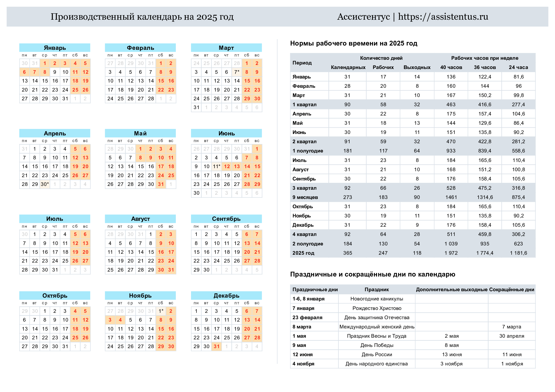This screenshot has width=555, height=392.
Task: Click the '9 месяцев' row label
Action: coord(305,197)
